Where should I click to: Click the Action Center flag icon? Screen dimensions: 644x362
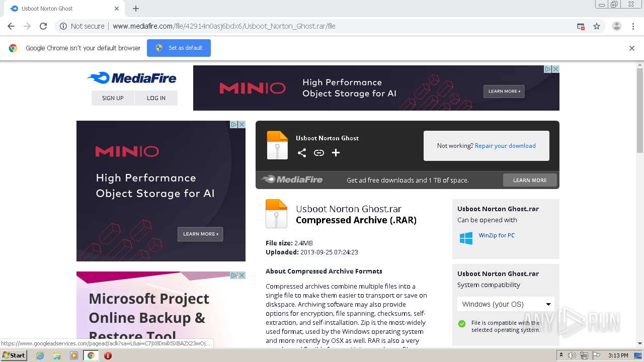pyautogui.click(x=595, y=355)
